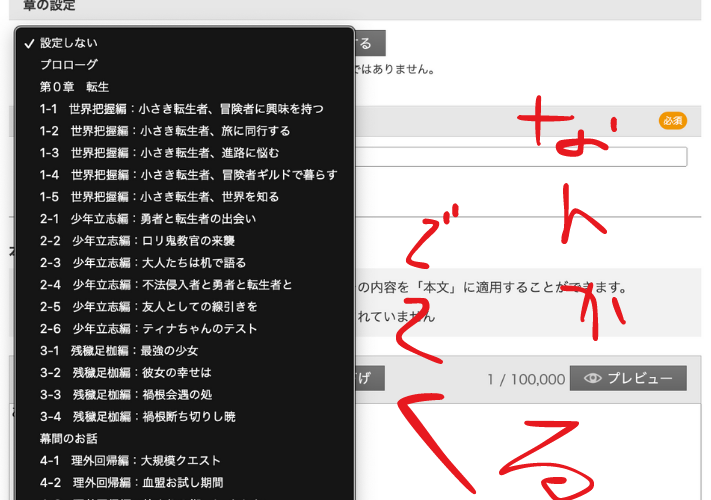Choose chapter 4-1 大規模クエスト
The height and width of the screenshot is (500, 711).
[130, 460]
